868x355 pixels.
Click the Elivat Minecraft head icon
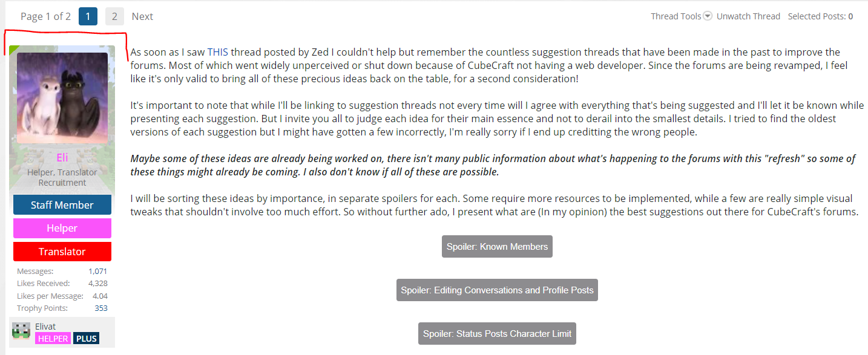click(21, 331)
